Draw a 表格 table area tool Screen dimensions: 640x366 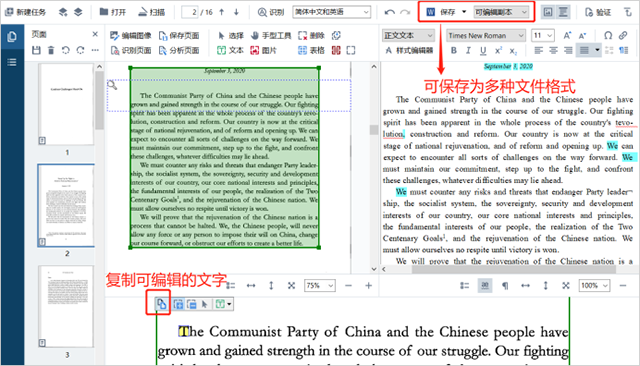pyautogui.click(x=311, y=50)
